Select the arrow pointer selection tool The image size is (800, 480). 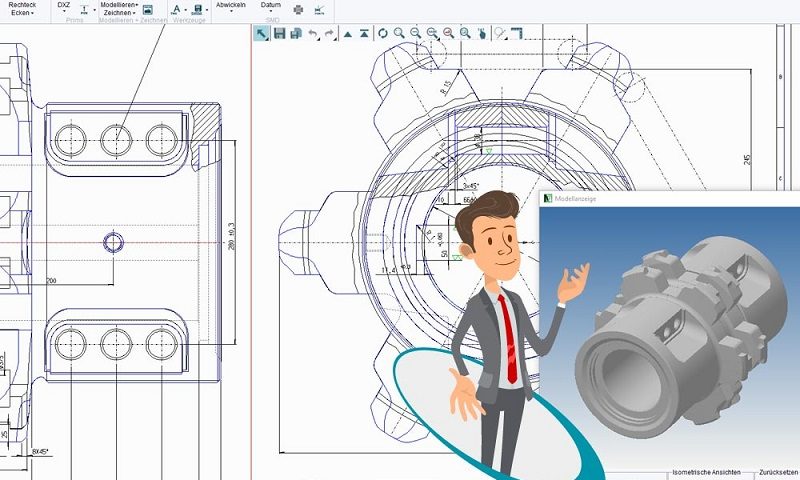[262, 34]
